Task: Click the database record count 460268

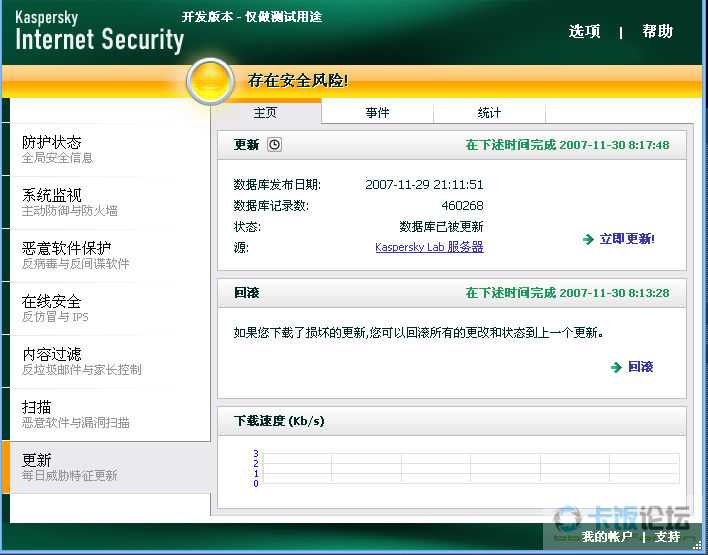Action: pyautogui.click(x=462, y=206)
